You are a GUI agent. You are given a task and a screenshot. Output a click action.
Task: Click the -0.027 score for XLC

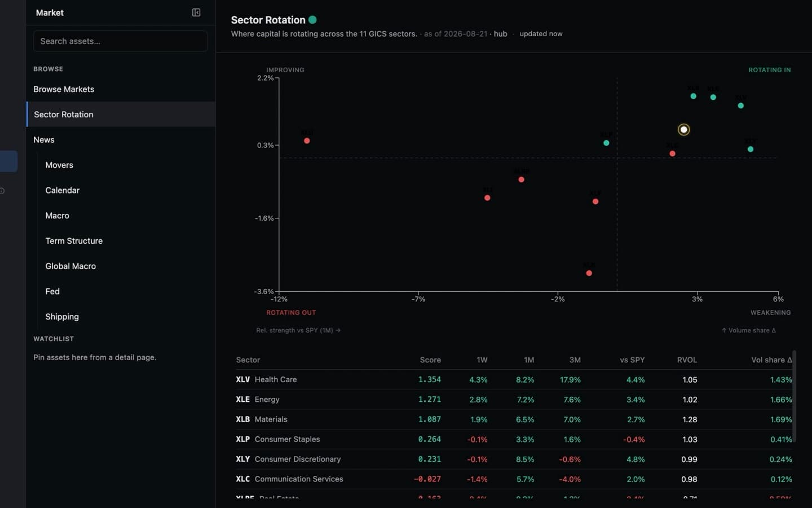coord(427,479)
